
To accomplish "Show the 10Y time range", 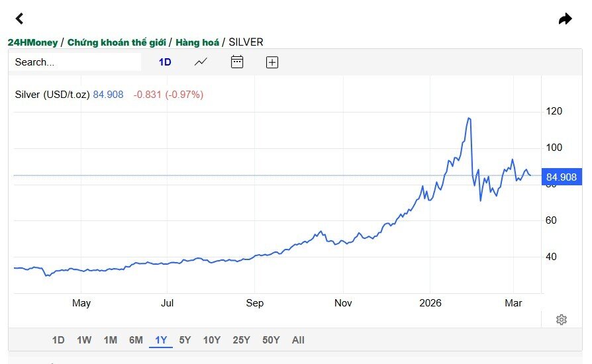I will pos(212,340).
